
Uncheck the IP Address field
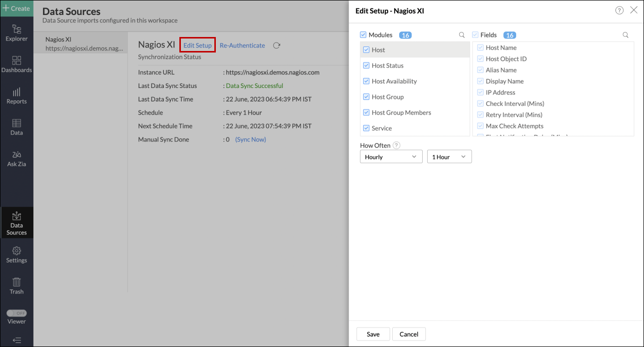click(x=480, y=92)
